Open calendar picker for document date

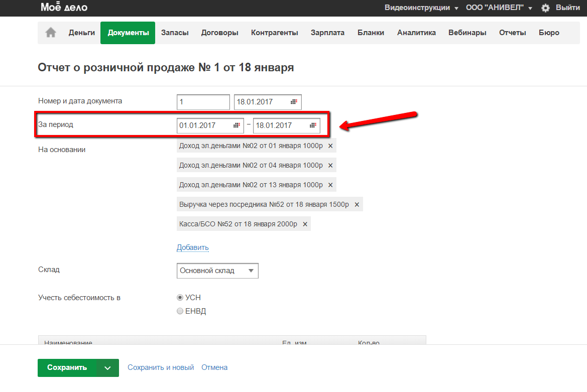294,102
